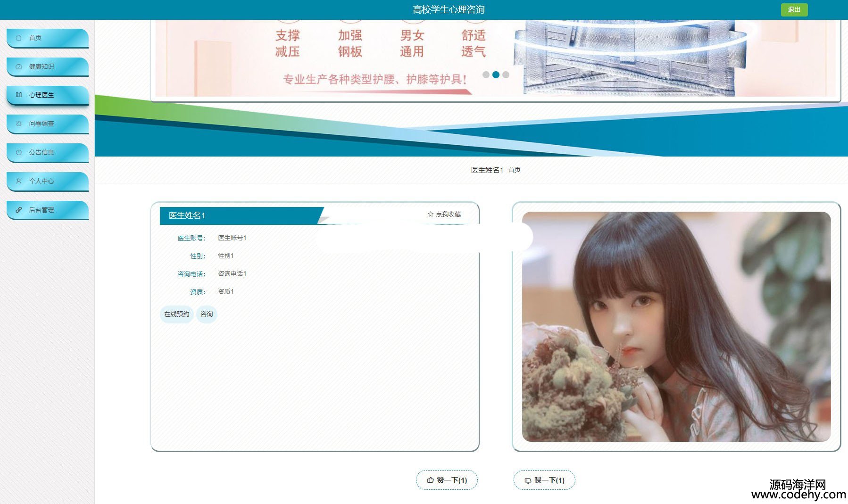The image size is (848, 504).
Task: Click the thumbs-up icon in 赞一下
Action: pos(430,480)
